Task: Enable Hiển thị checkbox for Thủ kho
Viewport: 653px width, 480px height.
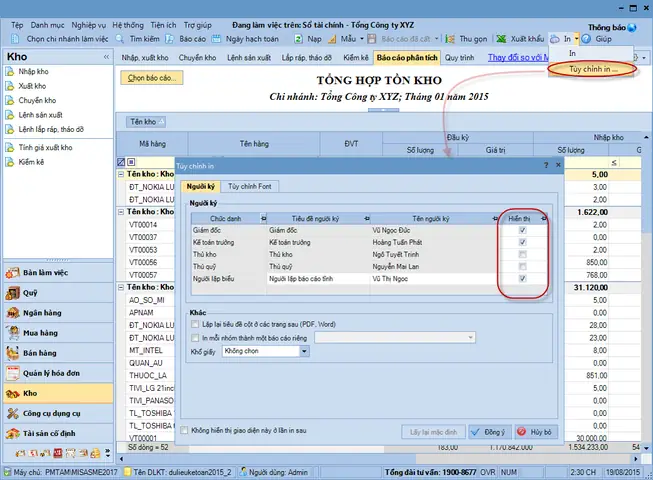Action: 522,254
